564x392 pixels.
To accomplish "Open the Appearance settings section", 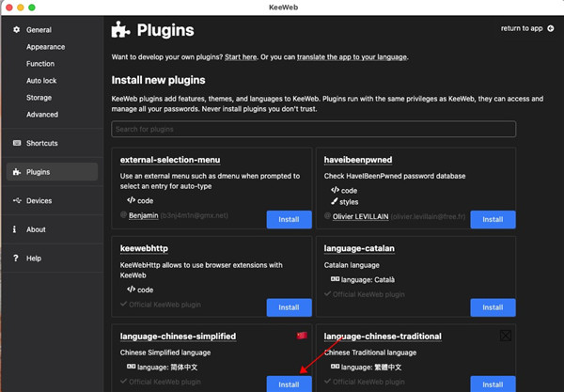I will click(46, 46).
